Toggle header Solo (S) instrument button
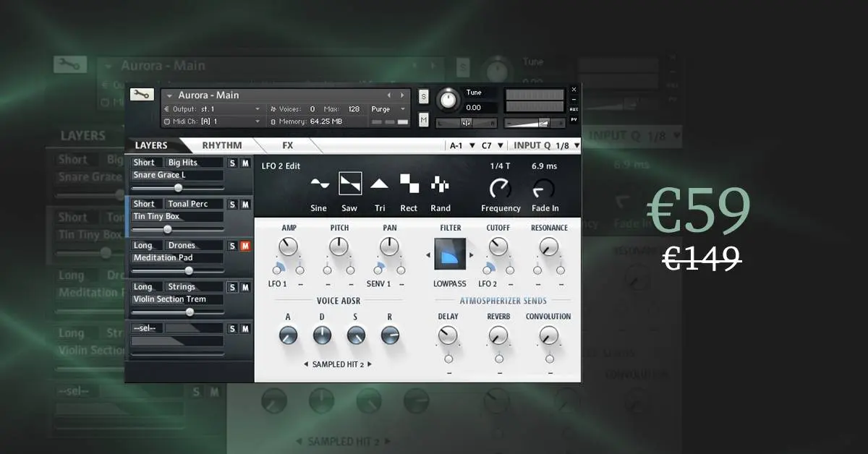Viewport: 868px width, 454px height. click(423, 95)
